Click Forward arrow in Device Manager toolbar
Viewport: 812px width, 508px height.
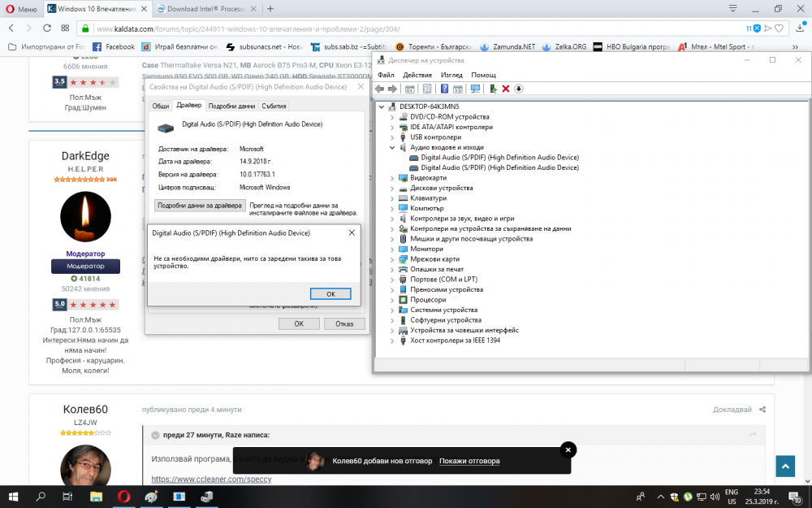click(x=392, y=89)
